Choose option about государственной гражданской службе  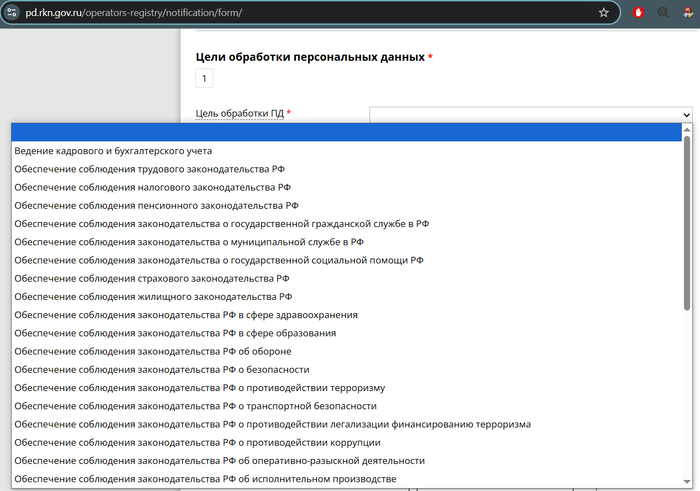tap(222, 223)
